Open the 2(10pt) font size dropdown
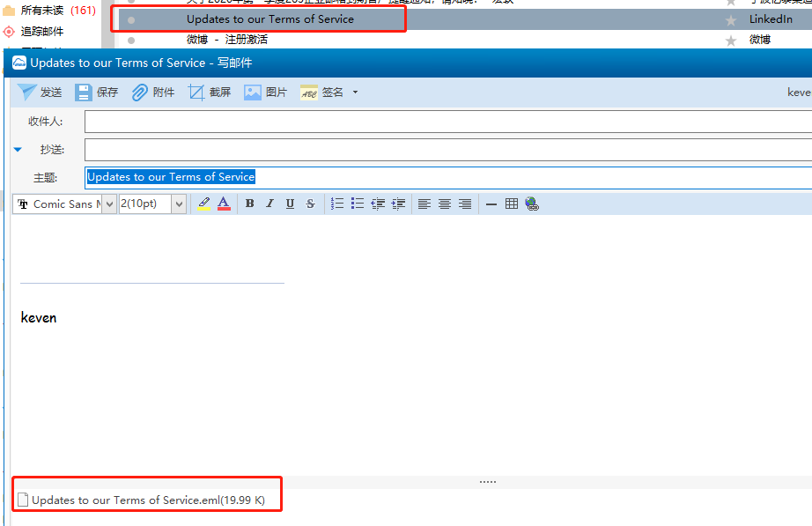This screenshot has height=526, width=812. click(179, 204)
